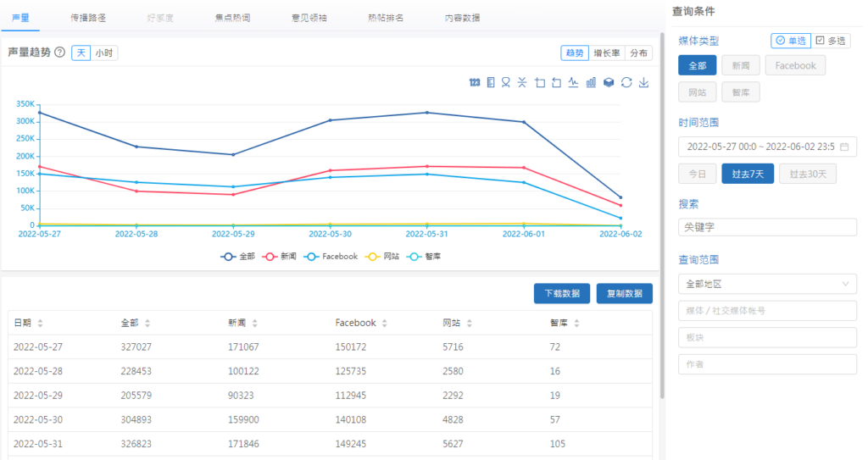Switch to the 传播路径 tab
Image resolution: width=868 pixels, height=460 pixels.
90,17
